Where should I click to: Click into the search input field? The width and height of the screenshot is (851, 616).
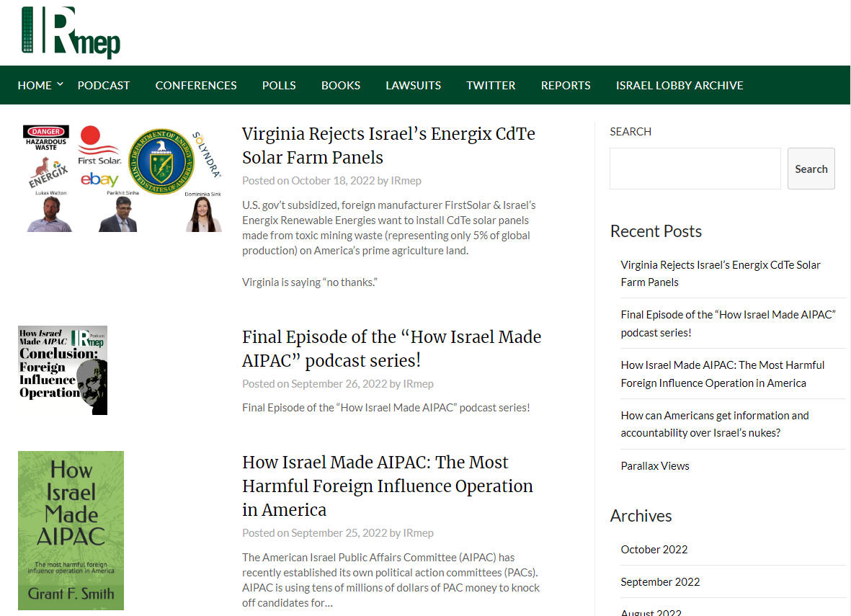point(695,169)
